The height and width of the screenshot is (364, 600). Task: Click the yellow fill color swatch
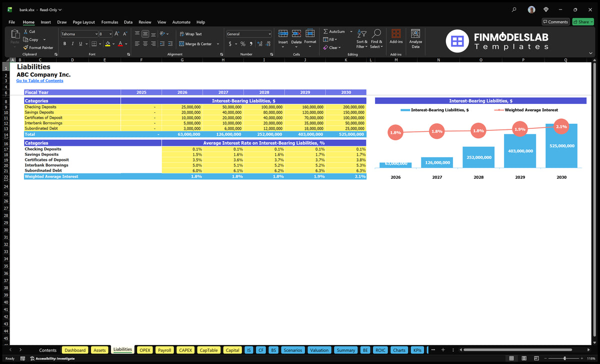click(x=107, y=44)
